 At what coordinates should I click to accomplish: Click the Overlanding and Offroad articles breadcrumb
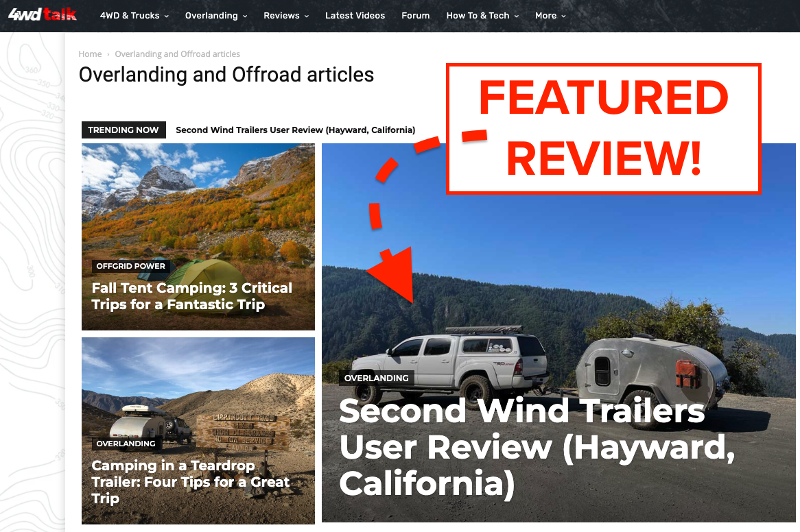pyautogui.click(x=177, y=54)
